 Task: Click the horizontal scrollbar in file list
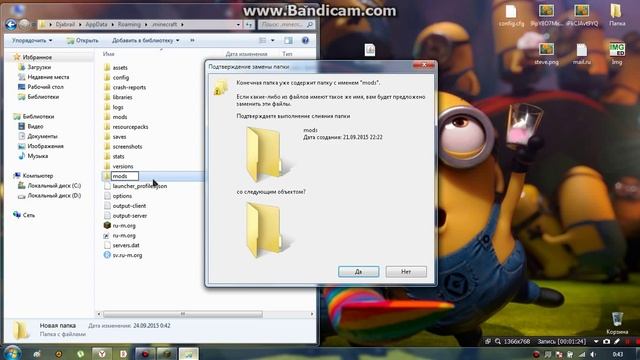[x=182, y=314]
